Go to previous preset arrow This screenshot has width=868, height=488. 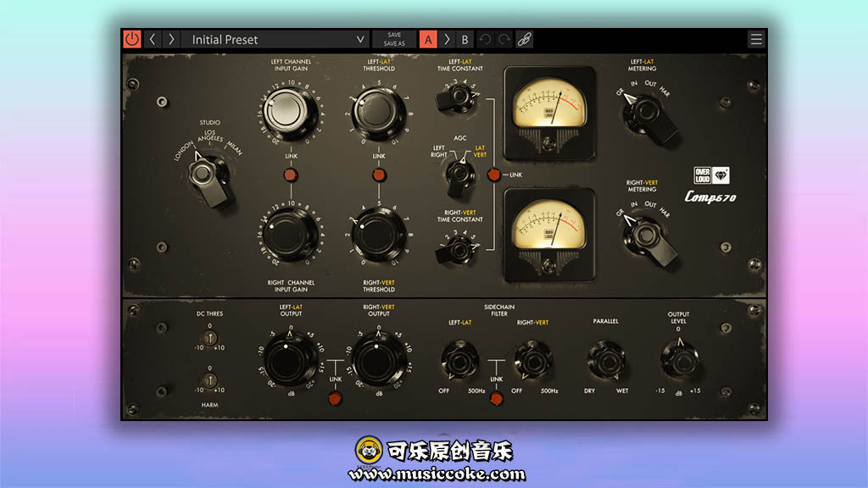(153, 39)
